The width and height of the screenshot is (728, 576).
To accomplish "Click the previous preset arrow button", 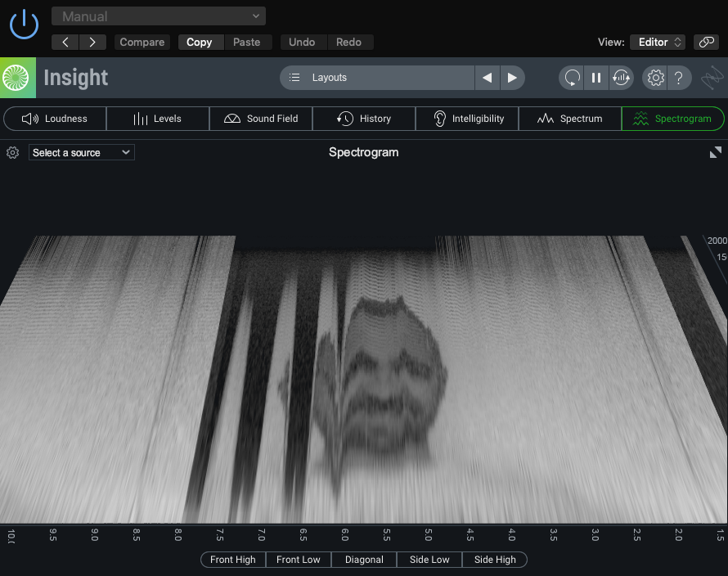I will (65, 43).
